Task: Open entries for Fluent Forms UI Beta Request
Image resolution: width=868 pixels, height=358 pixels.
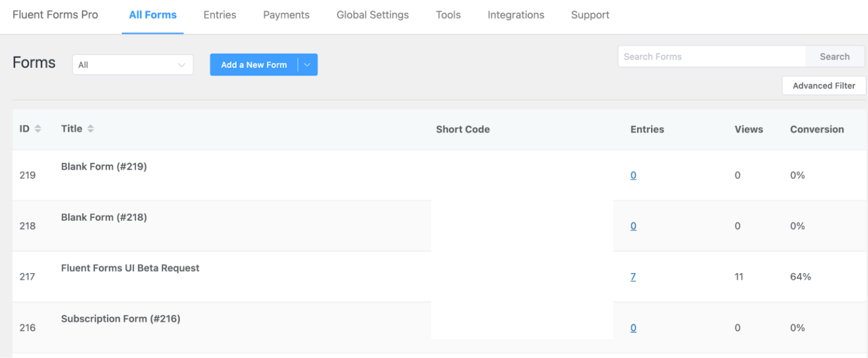Action: [633, 277]
